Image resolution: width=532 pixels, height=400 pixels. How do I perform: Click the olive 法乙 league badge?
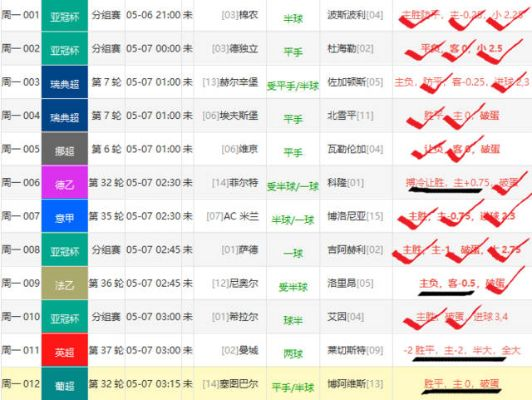tap(64, 283)
